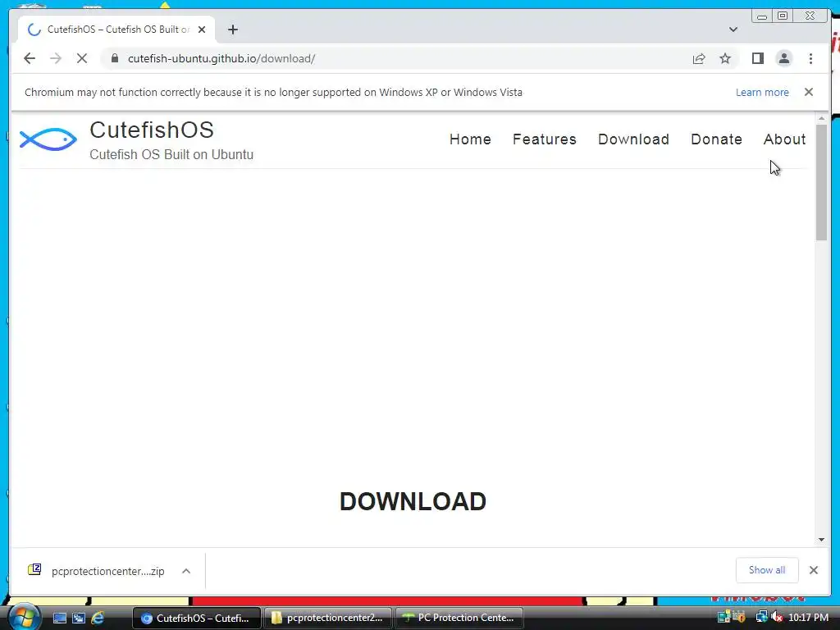
Task: Show all downloads
Action: tap(767, 570)
